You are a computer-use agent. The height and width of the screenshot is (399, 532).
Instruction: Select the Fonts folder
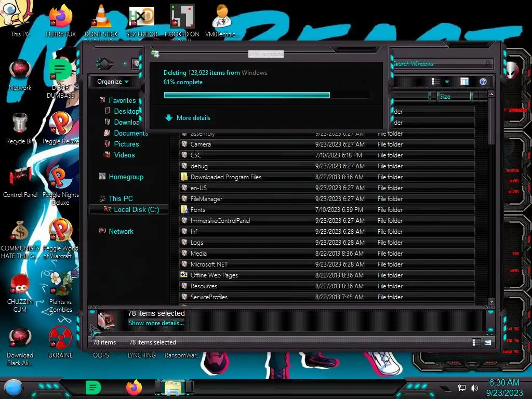click(x=327, y=210)
